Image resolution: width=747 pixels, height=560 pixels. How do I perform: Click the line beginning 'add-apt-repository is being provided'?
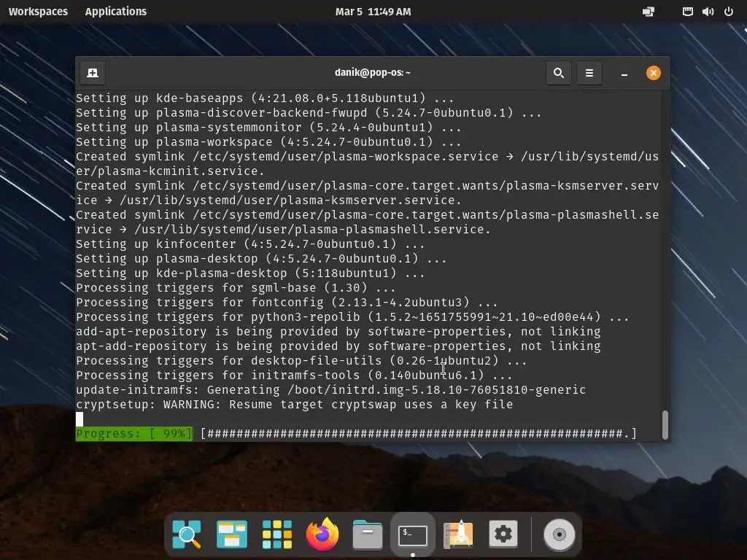click(x=338, y=332)
